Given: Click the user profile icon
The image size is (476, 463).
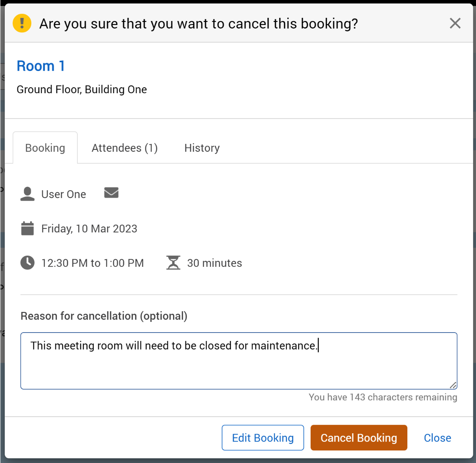Looking at the screenshot, I should [x=27, y=194].
